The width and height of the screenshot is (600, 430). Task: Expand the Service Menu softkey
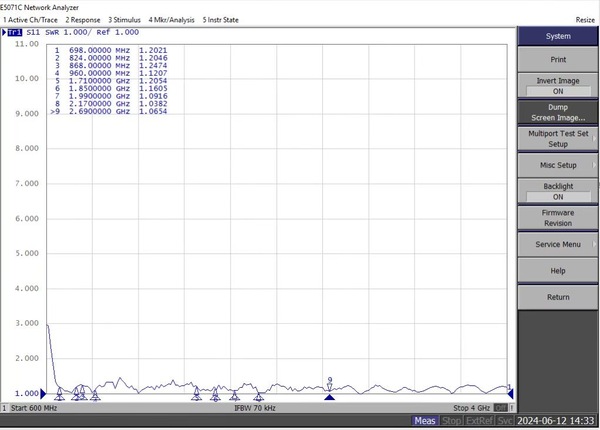pos(557,244)
